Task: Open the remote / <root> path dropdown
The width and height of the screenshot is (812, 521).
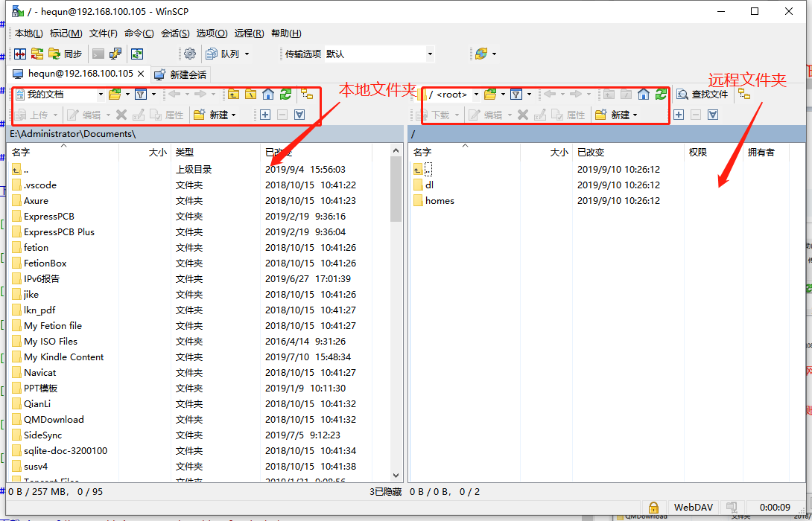Action: (x=476, y=95)
